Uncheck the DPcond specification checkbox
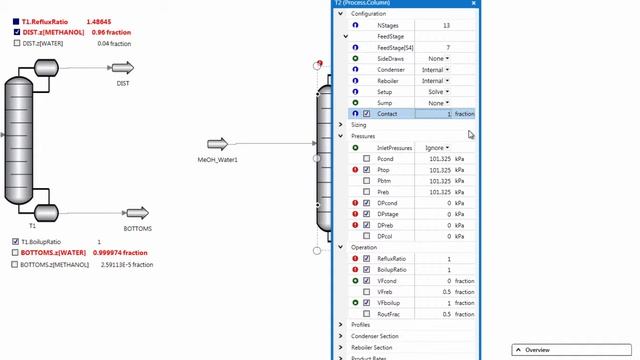Viewport: 640px width, 360px height. tap(367, 203)
